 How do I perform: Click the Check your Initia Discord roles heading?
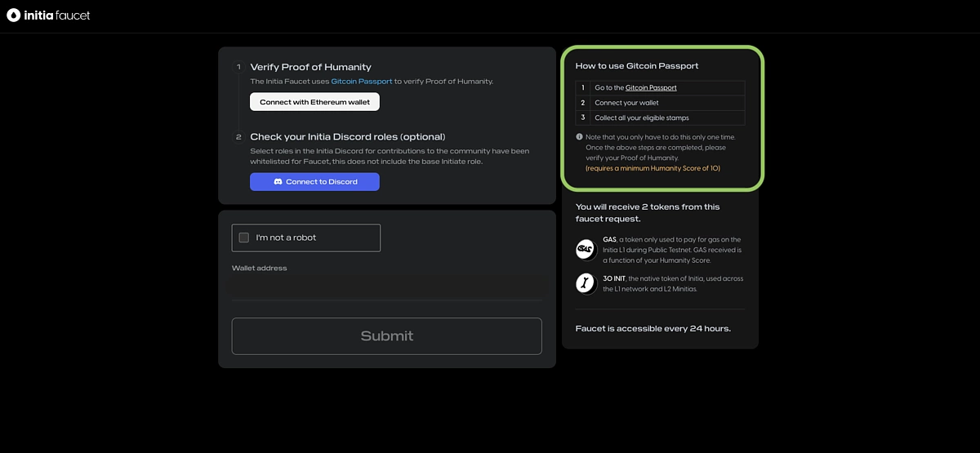coord(348,136)
